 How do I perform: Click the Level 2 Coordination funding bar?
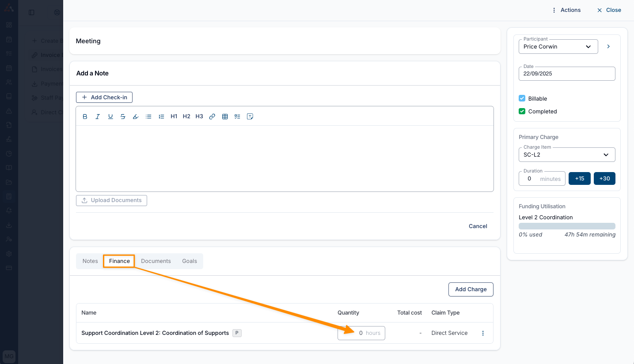click(x=567, y=226)
